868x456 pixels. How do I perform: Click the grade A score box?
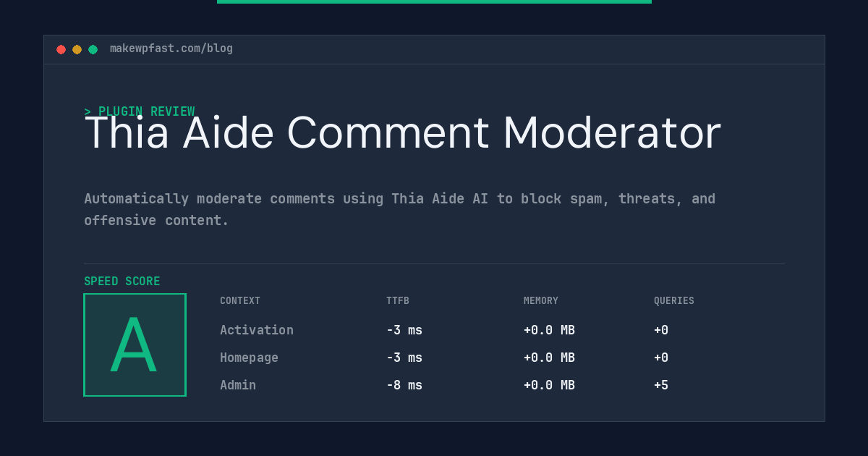(x=135, y=345)
